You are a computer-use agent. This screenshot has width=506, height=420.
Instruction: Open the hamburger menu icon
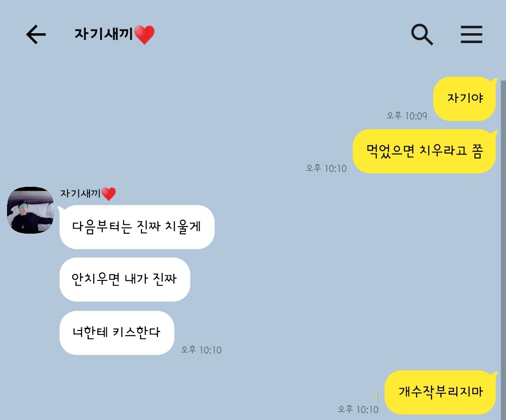click(471, 35)
